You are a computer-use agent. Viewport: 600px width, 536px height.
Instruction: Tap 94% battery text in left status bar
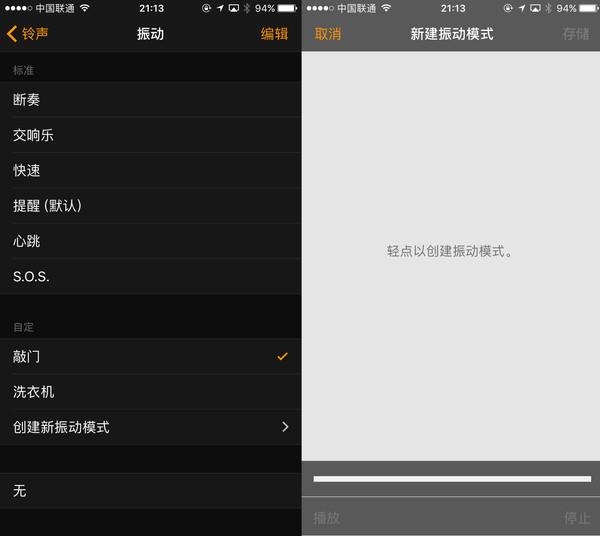(x=265, y=8)
